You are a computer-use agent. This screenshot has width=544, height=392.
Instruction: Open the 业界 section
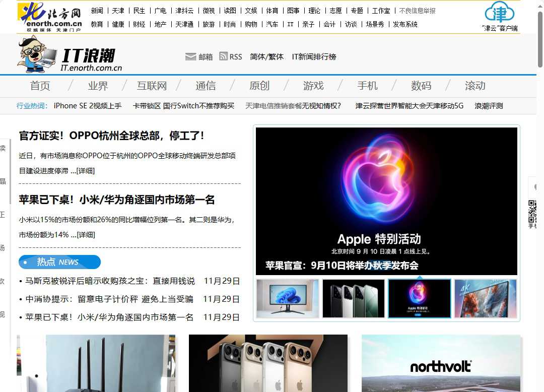coord(98,86)
